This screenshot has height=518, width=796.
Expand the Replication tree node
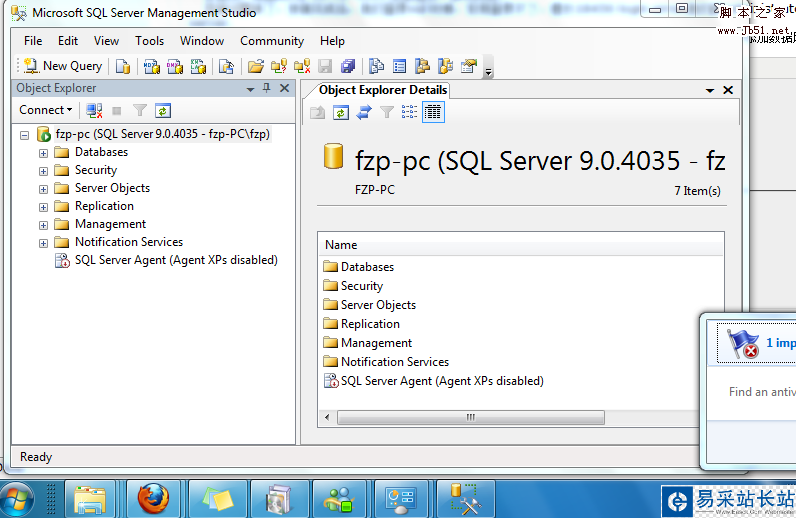(x=44, y=207)
